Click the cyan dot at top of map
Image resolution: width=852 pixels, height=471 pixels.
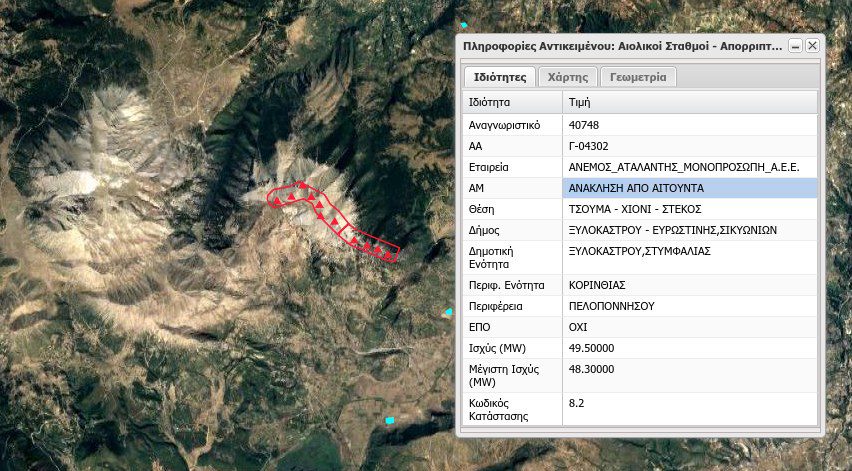tap(463, 25)
